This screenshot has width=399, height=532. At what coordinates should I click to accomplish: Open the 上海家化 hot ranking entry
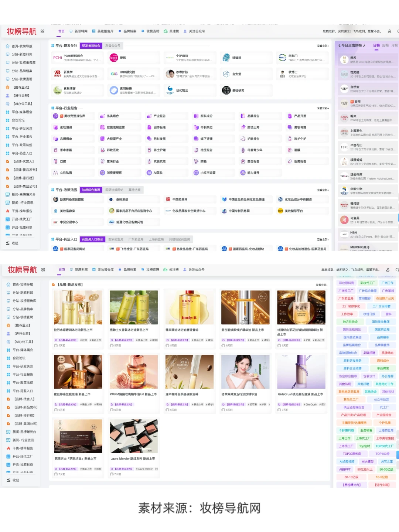tap(368, 133)
